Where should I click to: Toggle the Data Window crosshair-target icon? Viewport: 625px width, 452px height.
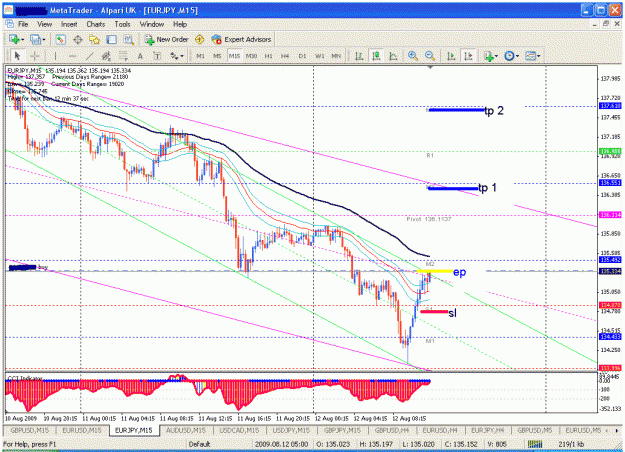(78, 39)
